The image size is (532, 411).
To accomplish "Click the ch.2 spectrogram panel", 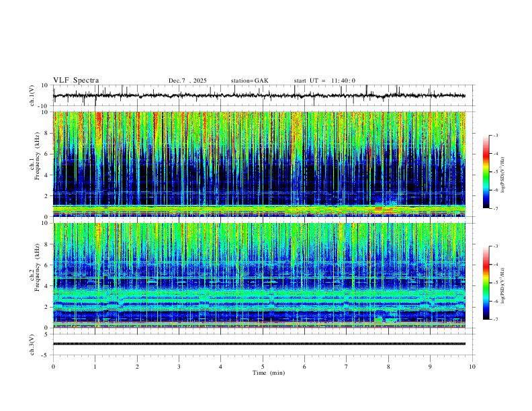I will [x=259, y=275].
